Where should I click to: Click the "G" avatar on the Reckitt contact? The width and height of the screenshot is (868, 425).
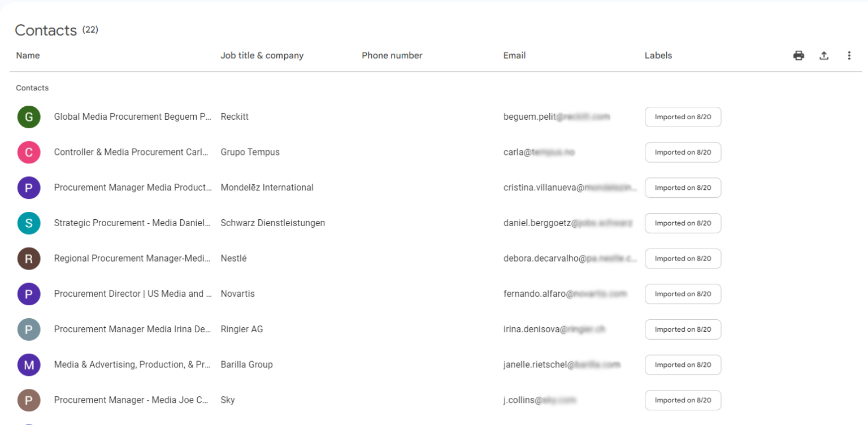coord(29,116)
